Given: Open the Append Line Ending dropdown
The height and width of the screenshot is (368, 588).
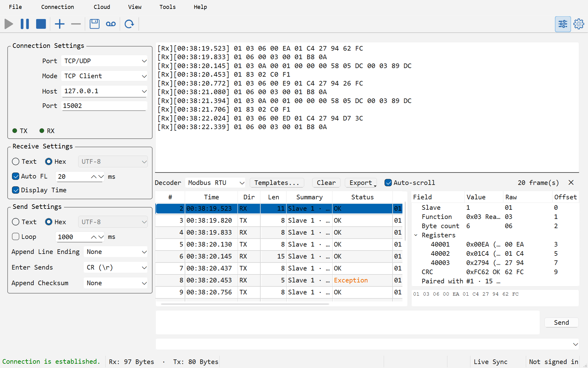Looking at the screenshot, I should (115, 252).
